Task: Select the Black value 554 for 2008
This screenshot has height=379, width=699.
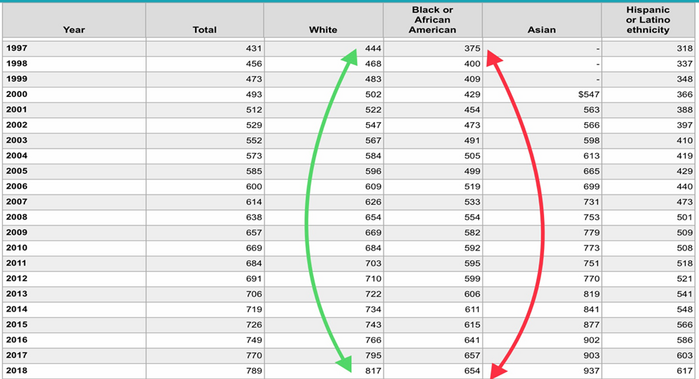Action: click(x=472, y=217)
